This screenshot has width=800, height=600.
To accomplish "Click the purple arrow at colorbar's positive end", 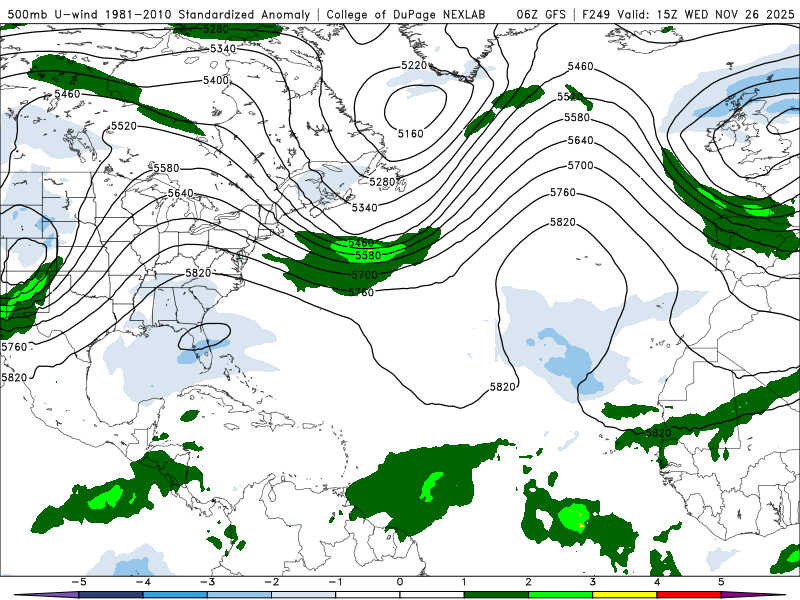I will click(x=754, y=595).
